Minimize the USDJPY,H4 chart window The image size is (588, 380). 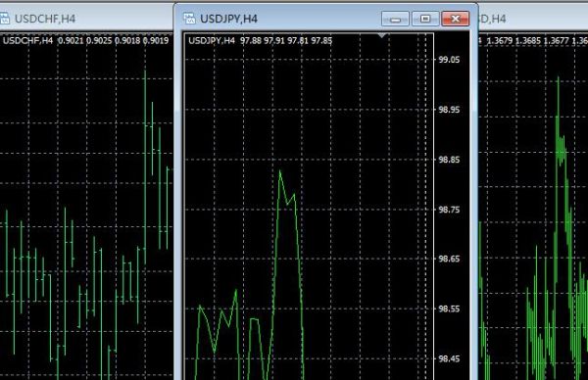[x=395, y=19]
